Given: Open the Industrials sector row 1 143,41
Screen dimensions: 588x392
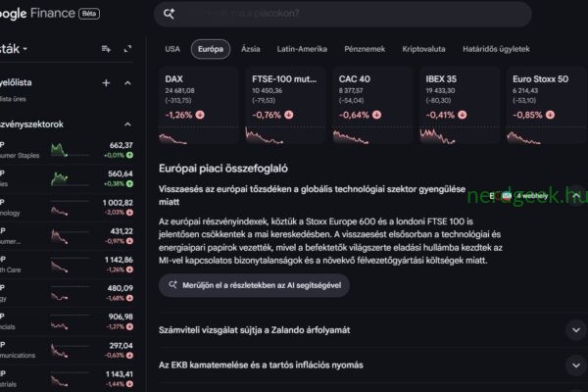Looking at the screenshot, I should (x=67, y=379).
